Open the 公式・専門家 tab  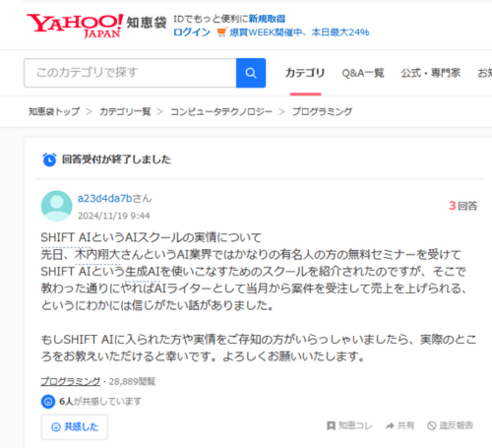(x=431, y=73)
